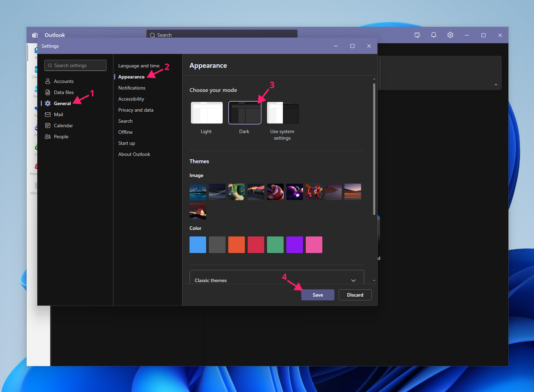This screenshot has width=534, height=392.
Task: Open notifications bell in Outlook title bar
Action: (x=434, y=35)
